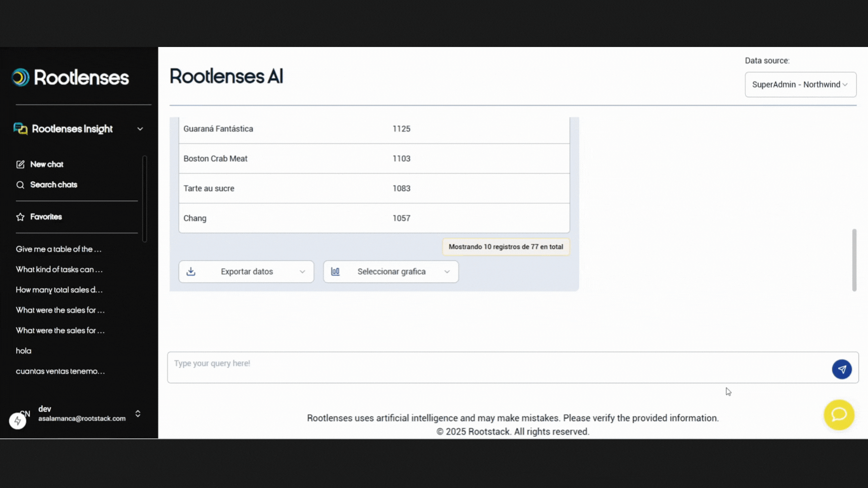Click the download icon in Exportar datos
Screen dimensions: 868x488
[x=191, y=272]
